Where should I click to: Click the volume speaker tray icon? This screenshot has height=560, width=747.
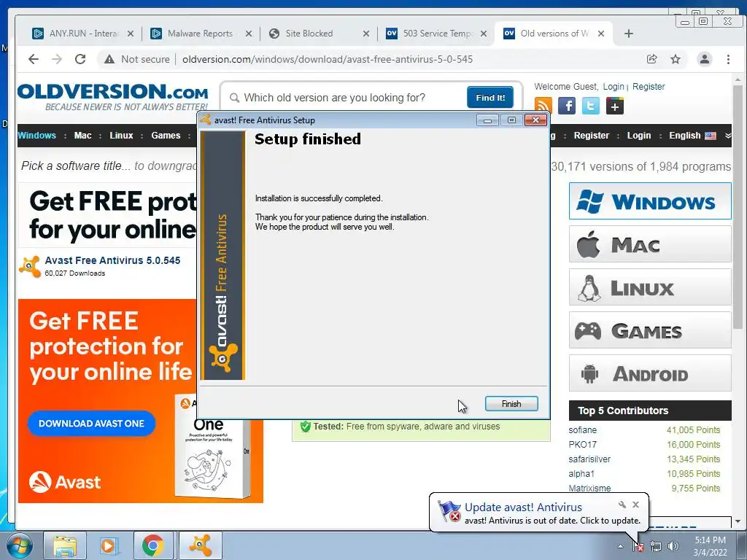(x=673, y=547)
